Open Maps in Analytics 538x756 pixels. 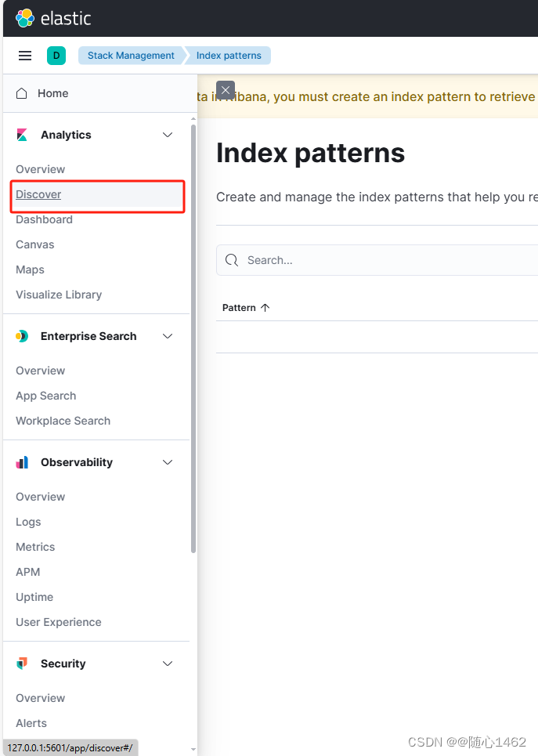(30, 269)
